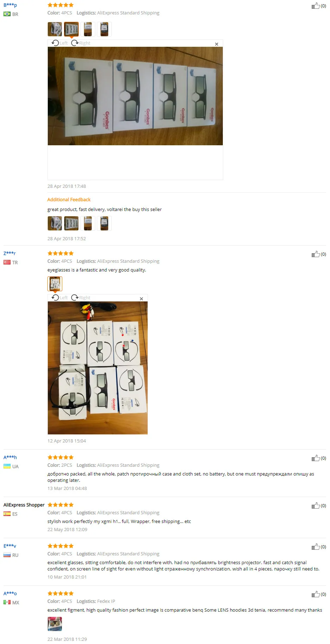330x644 pixels.
Task: Rotate Z***r's enlarged photo left
Action: tap(59, 298)
